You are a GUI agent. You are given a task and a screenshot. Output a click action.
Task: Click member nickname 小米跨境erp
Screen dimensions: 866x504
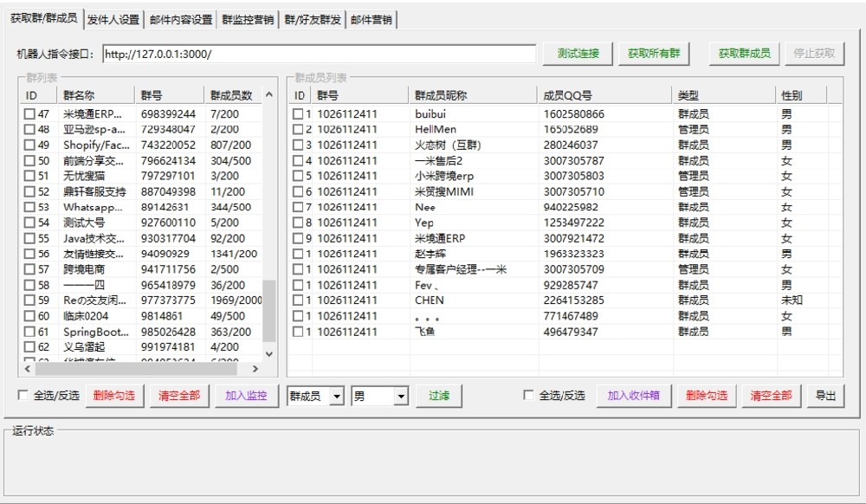click(x=444, y=176)
